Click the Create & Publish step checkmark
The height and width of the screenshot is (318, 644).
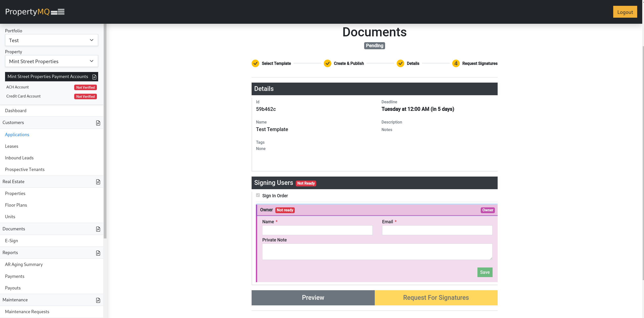(x=327, y=63)
